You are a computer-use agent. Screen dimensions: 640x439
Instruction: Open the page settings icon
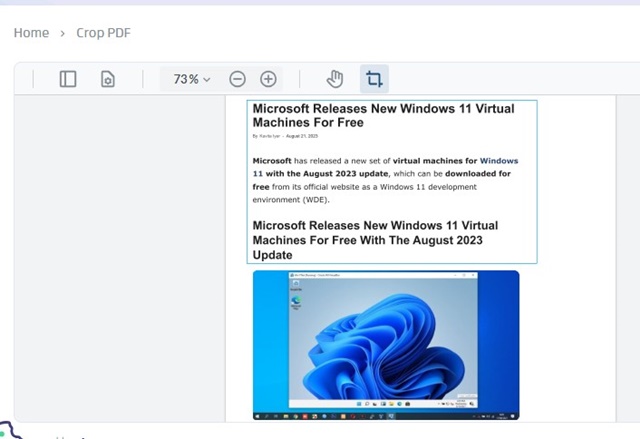pyautogui.click(x=108, y=79)
